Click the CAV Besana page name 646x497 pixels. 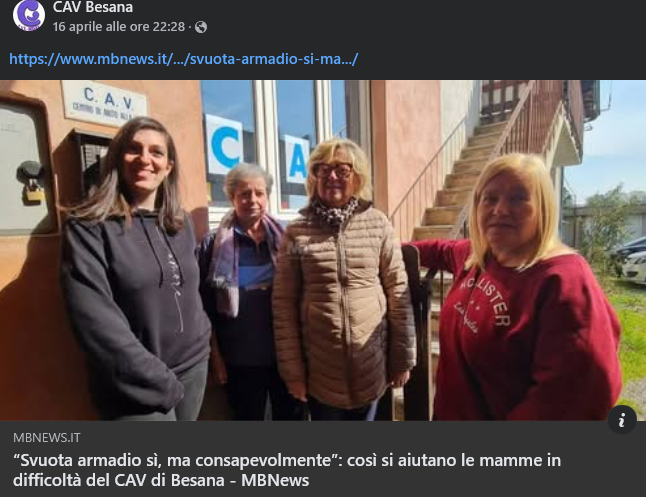[93, 7]
